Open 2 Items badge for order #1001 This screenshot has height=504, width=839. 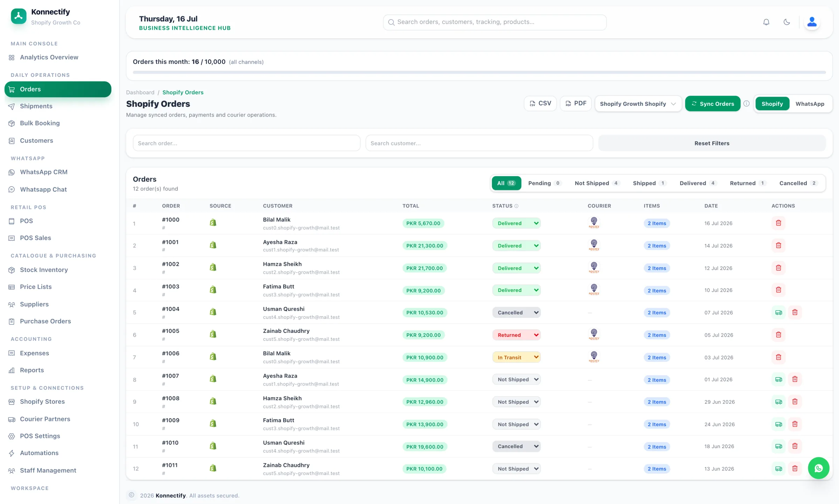[657, 246]
